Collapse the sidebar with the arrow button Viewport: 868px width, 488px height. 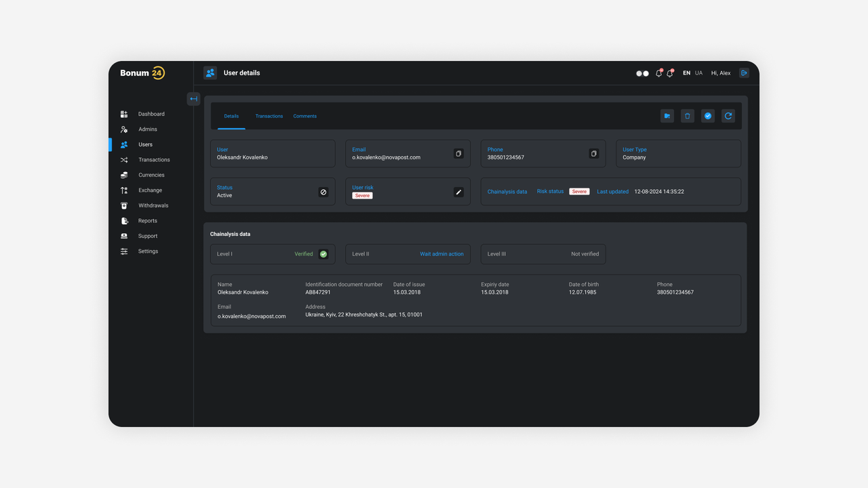(193, 99)
